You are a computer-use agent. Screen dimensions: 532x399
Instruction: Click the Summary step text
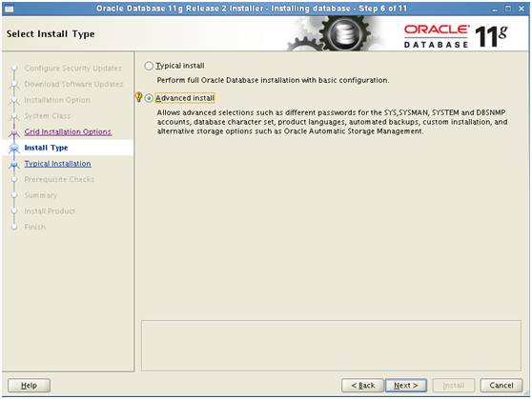tap(40, 195)
